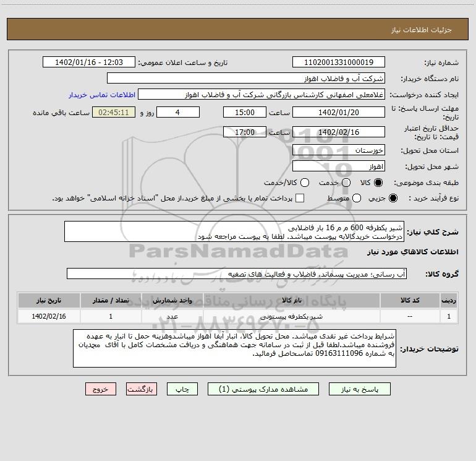Click the شیر یکطرفه پیستونی table cell
476x461 pixels.
point(291,316)
